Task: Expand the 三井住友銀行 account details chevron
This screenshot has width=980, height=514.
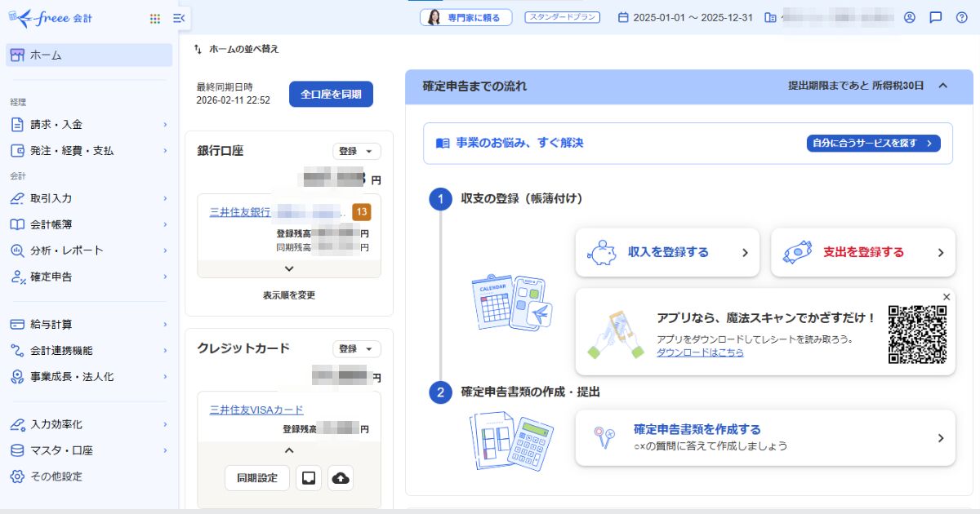Action: tap(289, 268)
